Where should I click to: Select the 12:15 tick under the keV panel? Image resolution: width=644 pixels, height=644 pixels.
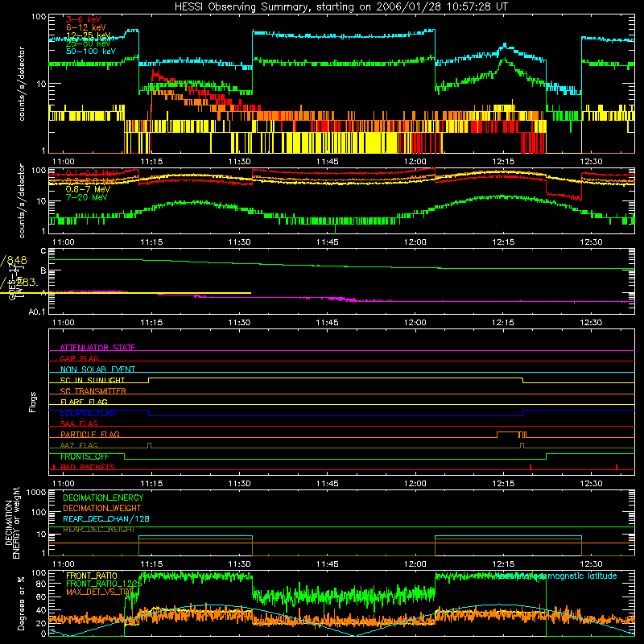[503, 162]
